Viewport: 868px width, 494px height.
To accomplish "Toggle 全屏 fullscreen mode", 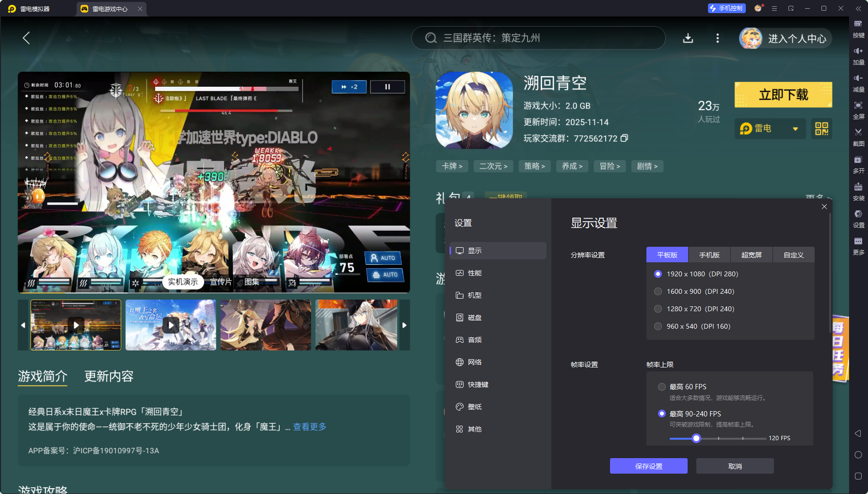I will [x=858, y=110].
